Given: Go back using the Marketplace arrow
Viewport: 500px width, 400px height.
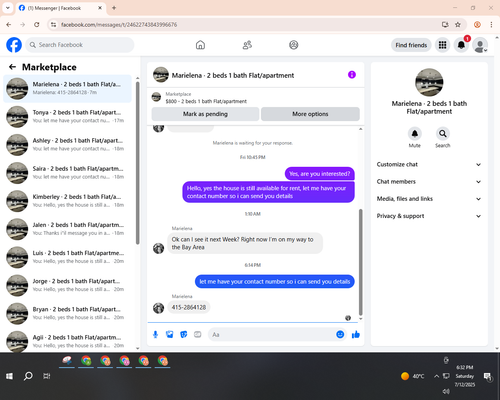Looking at the screenshot, I should click(x=12, y=67).
